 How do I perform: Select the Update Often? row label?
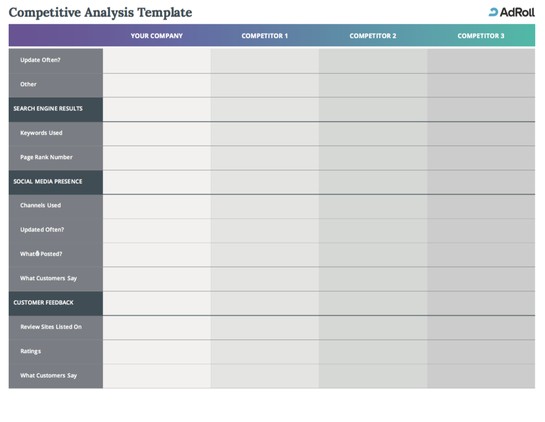click(x=40, y=60)
